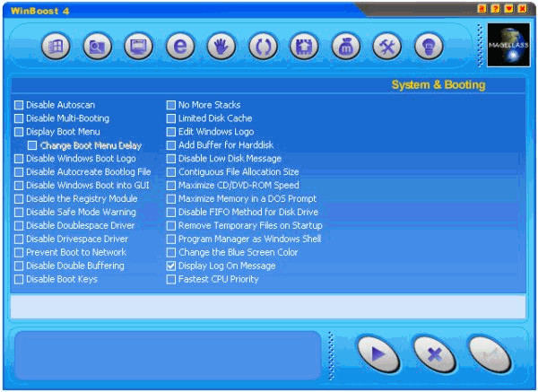
Task: Check Disable Autocreate Bootlog File
Action: pos(19,172)
